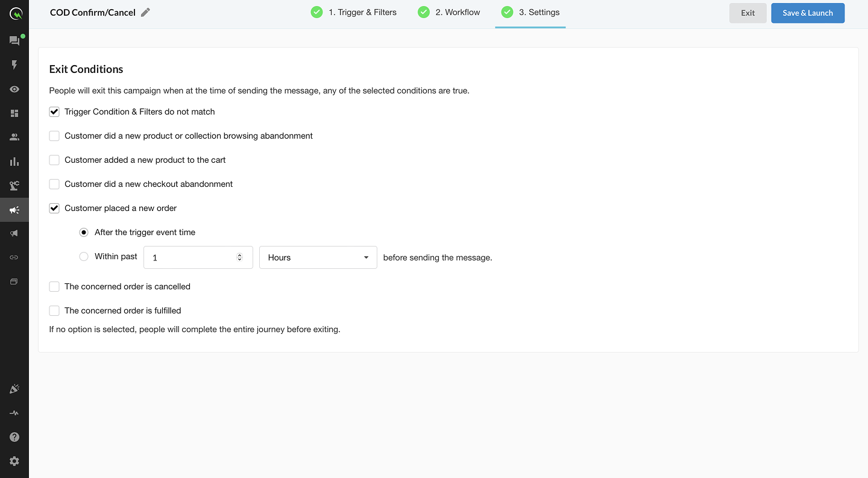
Task: Open the chat messages icon in sidebar
Action: pyautogui.click(x=14, y=41)
